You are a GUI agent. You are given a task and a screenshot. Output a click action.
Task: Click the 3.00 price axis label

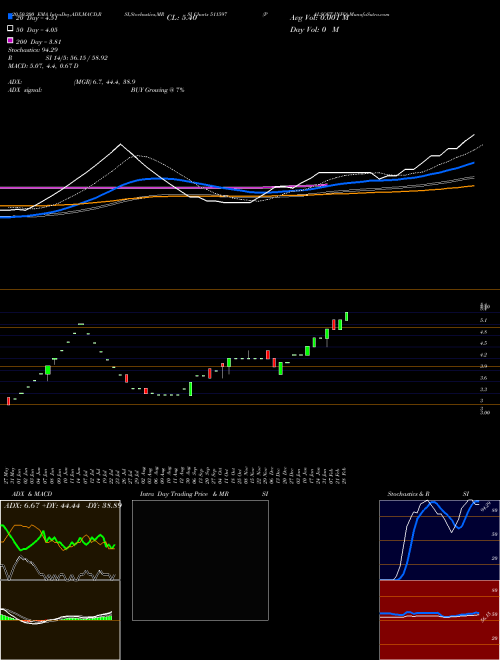(x=485, y=413)
